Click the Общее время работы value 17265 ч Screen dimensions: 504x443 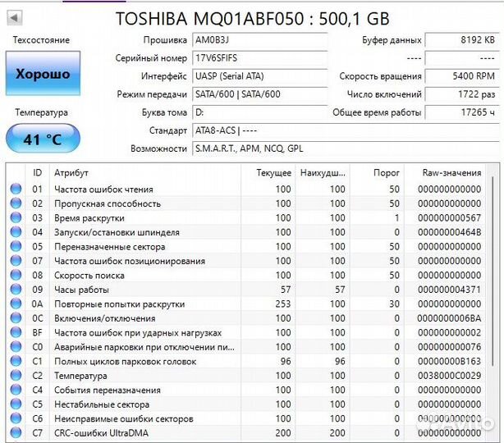pyautogui.click(x=462, y=112)
